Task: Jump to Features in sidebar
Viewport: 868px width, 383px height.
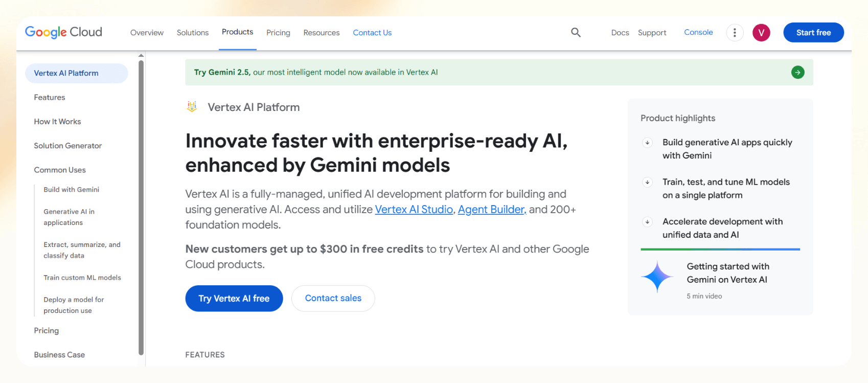Action: click(50, 97)
